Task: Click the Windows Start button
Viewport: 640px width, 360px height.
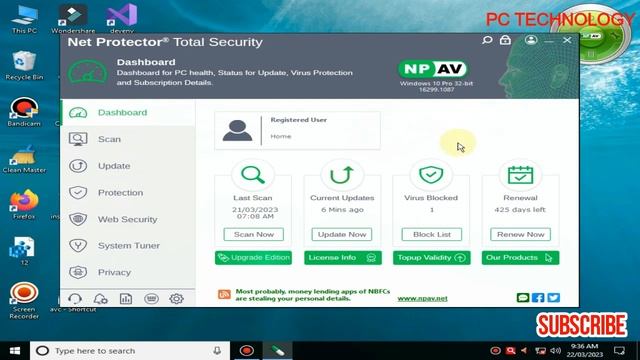Action: point(15,351)
